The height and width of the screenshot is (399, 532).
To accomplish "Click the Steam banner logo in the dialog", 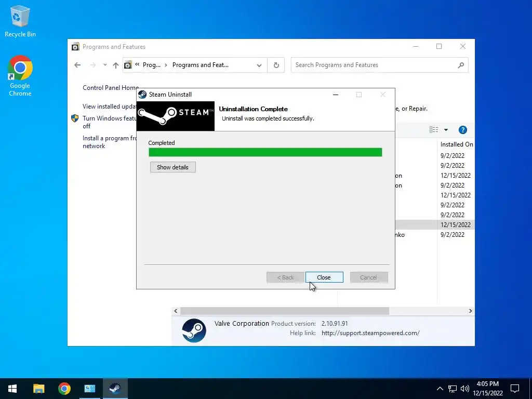I will pos(176,116).
